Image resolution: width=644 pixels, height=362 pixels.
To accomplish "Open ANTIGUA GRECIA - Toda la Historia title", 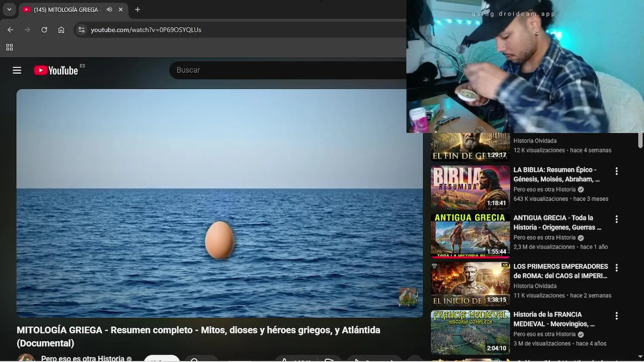I will [x=557, y=223].
